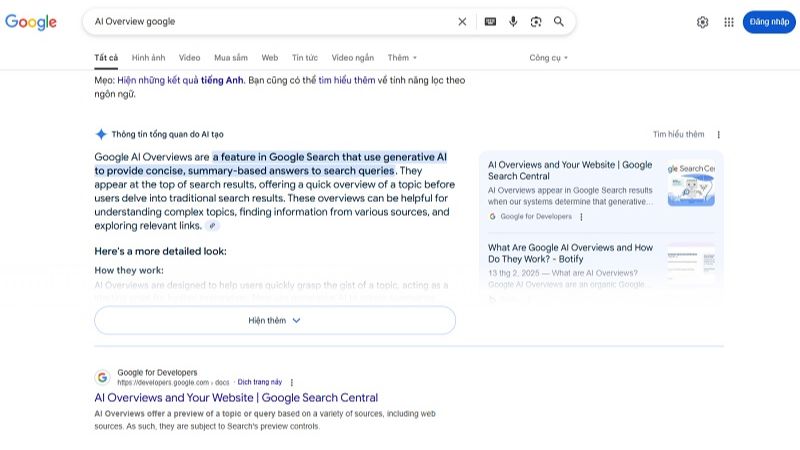Go to the 'Tin tức' tab

pyautogui.click(x=305, y=58)
